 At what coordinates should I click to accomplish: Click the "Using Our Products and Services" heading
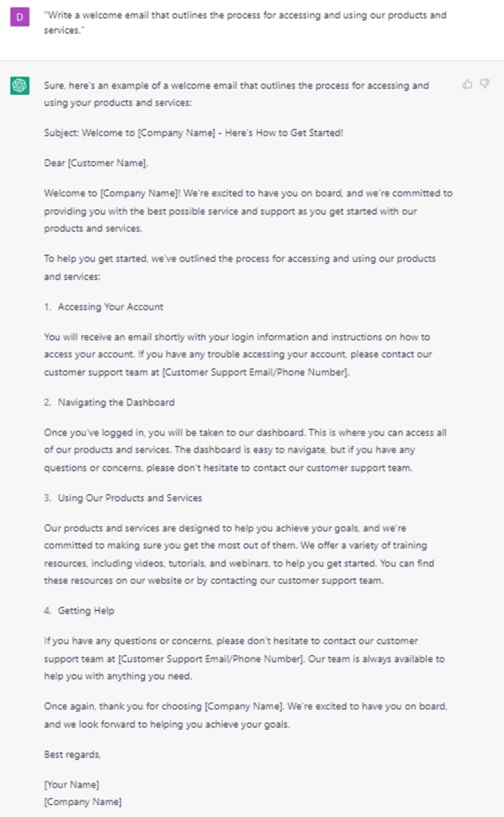point(130,498)
